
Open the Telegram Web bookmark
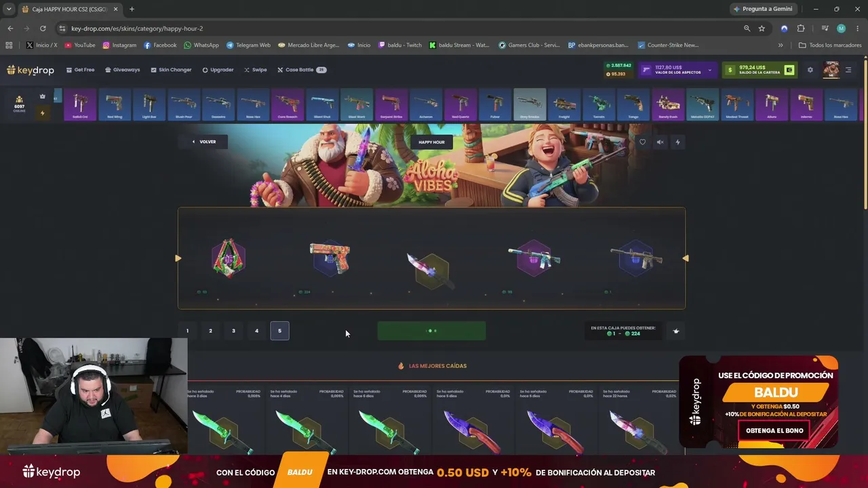click(x=248, y=45)
